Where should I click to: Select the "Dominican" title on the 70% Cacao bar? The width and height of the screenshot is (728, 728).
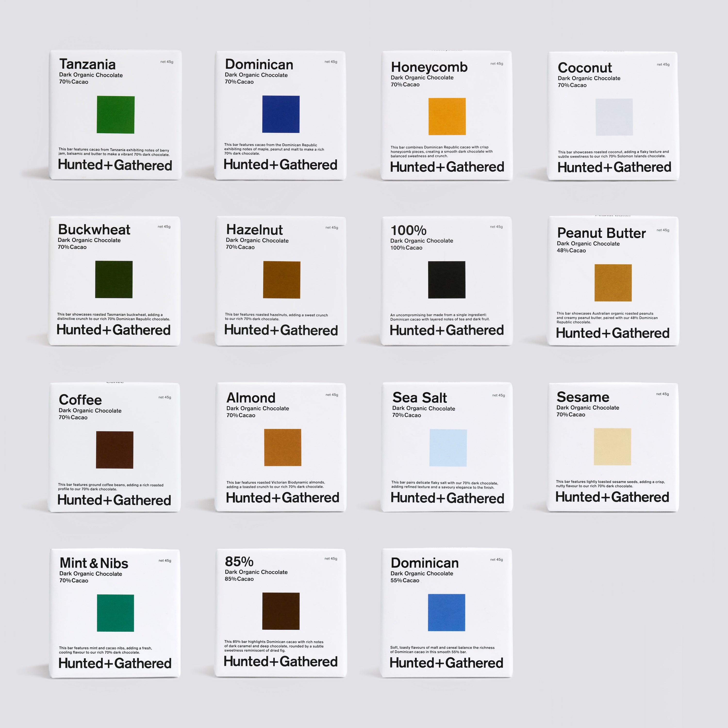259,65
